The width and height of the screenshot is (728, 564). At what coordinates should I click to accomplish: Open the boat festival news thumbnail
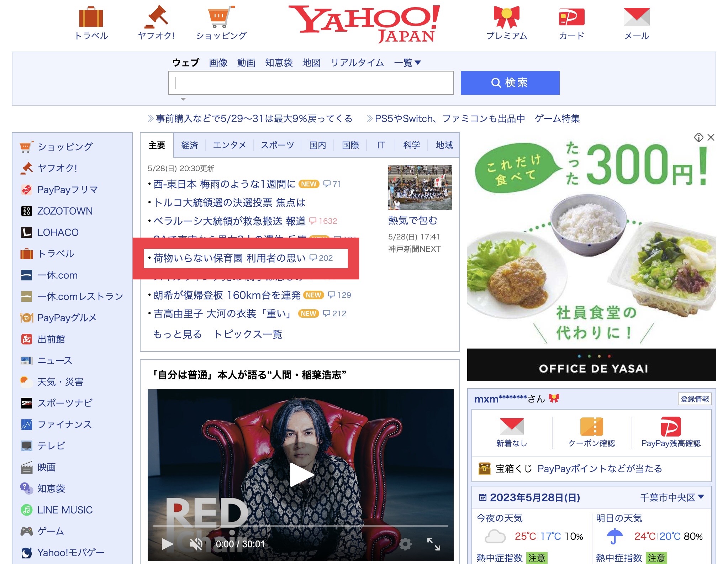click(420, 187)
